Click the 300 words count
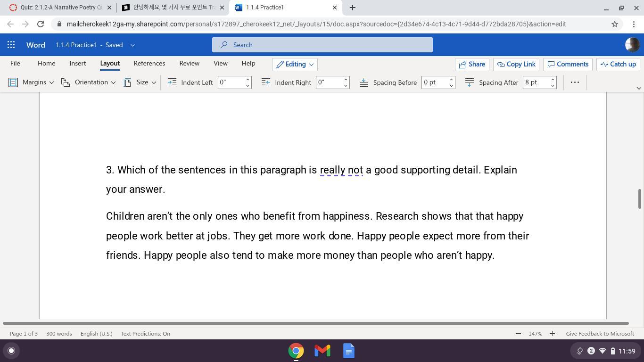 coord(59,334)
